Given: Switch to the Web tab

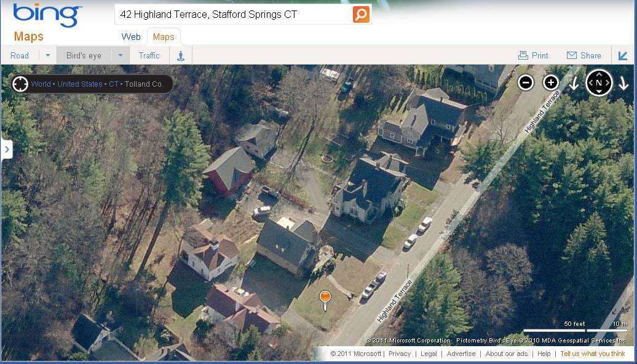Looking at the screenshot, I should click(x=131, y=37).
